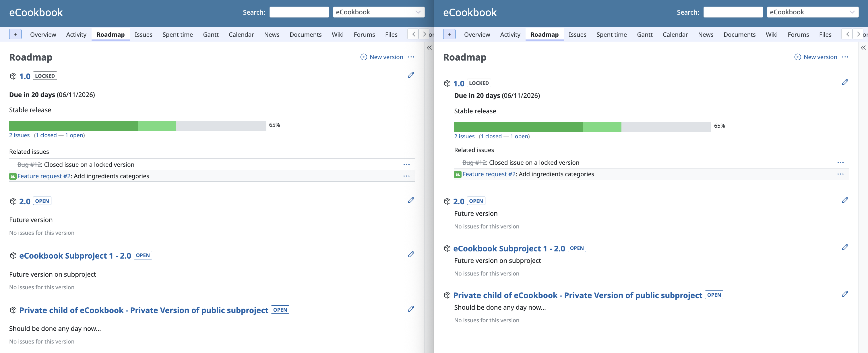Click light green done progress segment, left window
Screen dimensions: 868x353
(157, 126)
